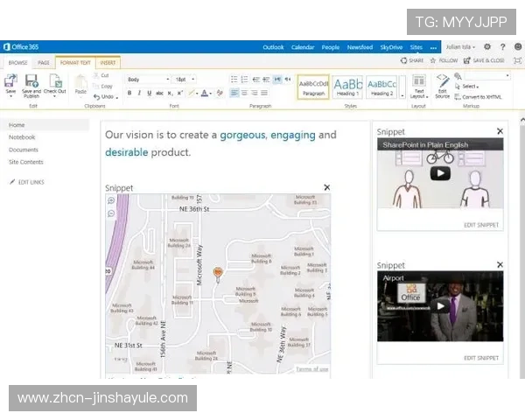Viewport: 525px width, 420px height.
Task: Play the SharePoint in Plain English video
Action: pyautogui.click(x=440, y=172)
